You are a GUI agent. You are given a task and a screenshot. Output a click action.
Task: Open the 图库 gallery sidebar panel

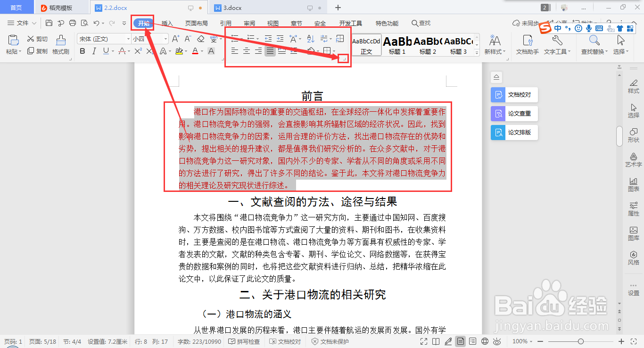point(634,233)
